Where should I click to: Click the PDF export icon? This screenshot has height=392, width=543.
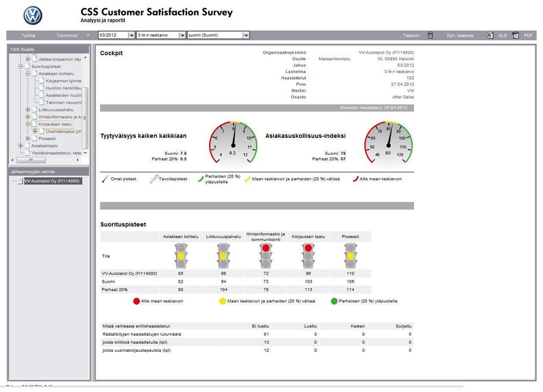coord(515,36)
